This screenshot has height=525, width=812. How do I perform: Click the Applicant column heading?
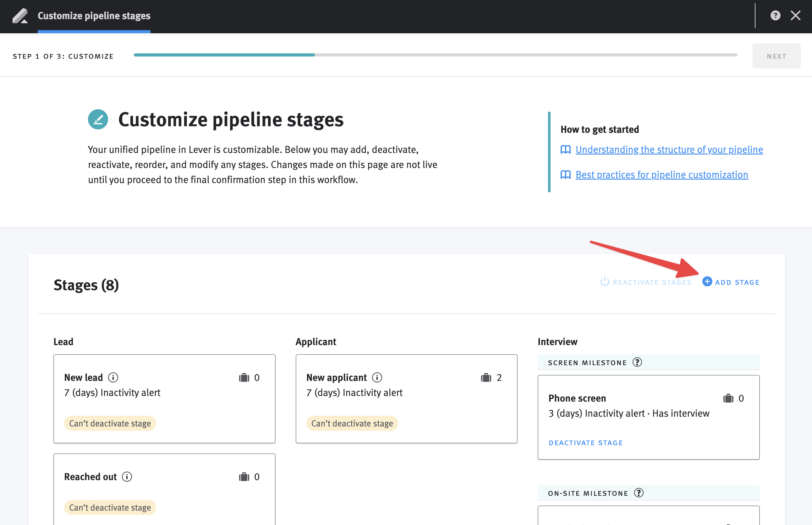pyautogui.click(x=315, y=342)
